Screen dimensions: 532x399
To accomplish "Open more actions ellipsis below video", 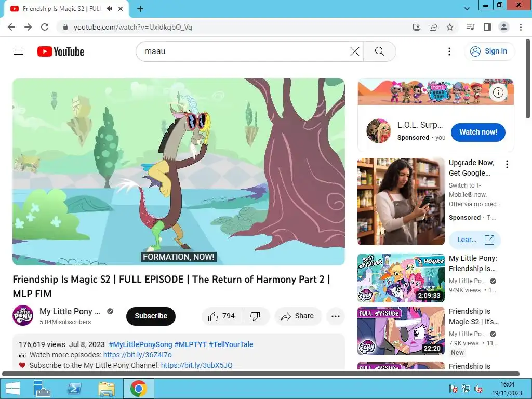I will click(336, 316).
